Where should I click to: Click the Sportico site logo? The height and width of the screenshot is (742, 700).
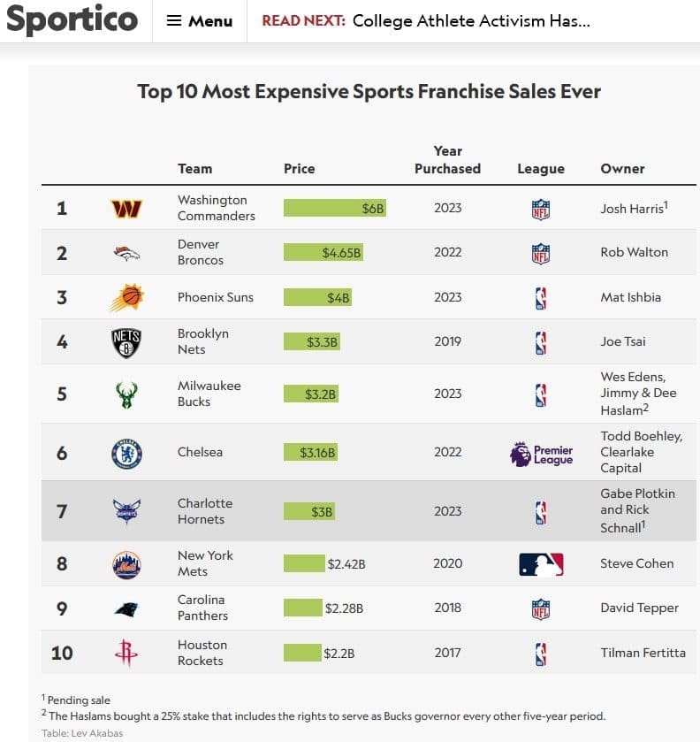tap(72, 19)
